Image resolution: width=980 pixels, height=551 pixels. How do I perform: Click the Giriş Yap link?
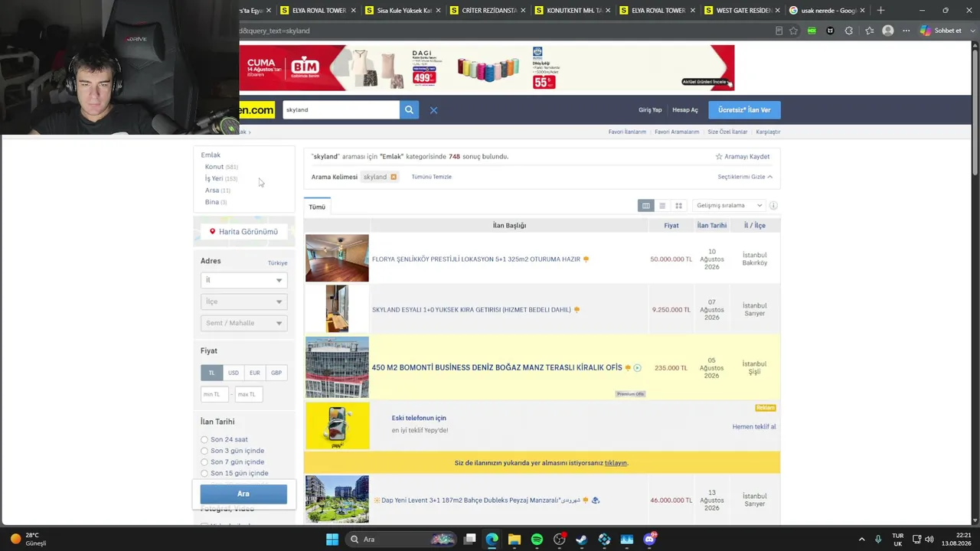[650, 110]
